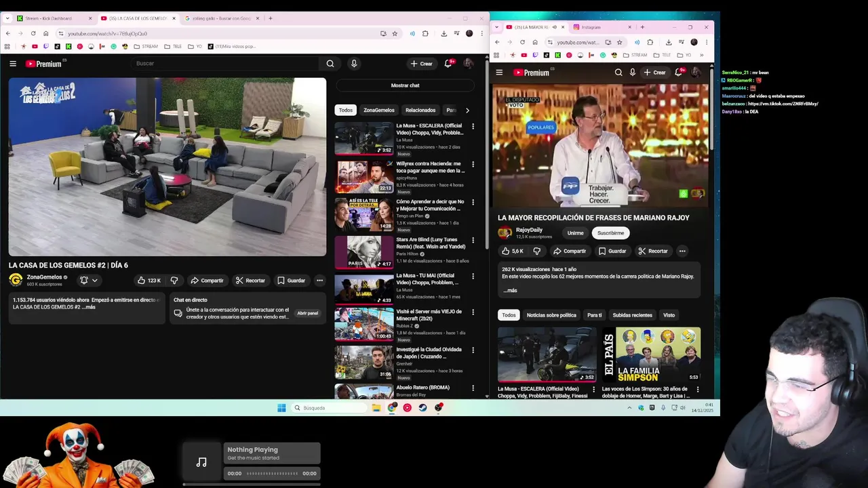Select the Relacionados chip filter

[420, 110]
